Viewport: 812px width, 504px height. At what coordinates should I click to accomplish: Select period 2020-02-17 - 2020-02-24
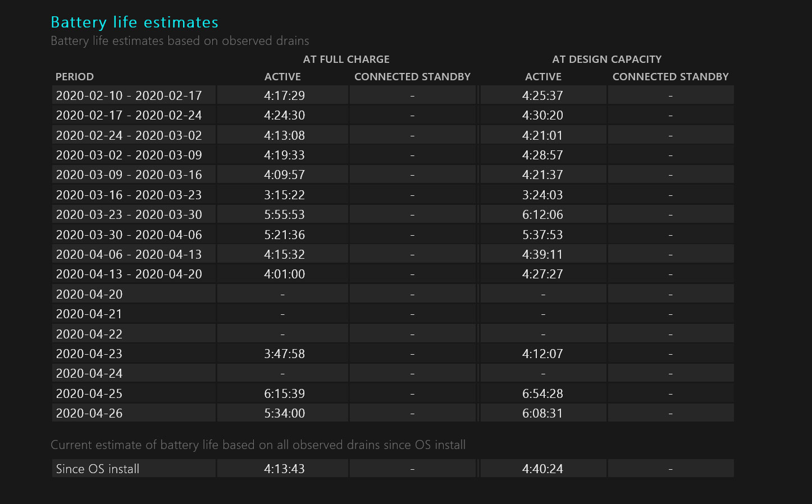click(x=129, y=115)
